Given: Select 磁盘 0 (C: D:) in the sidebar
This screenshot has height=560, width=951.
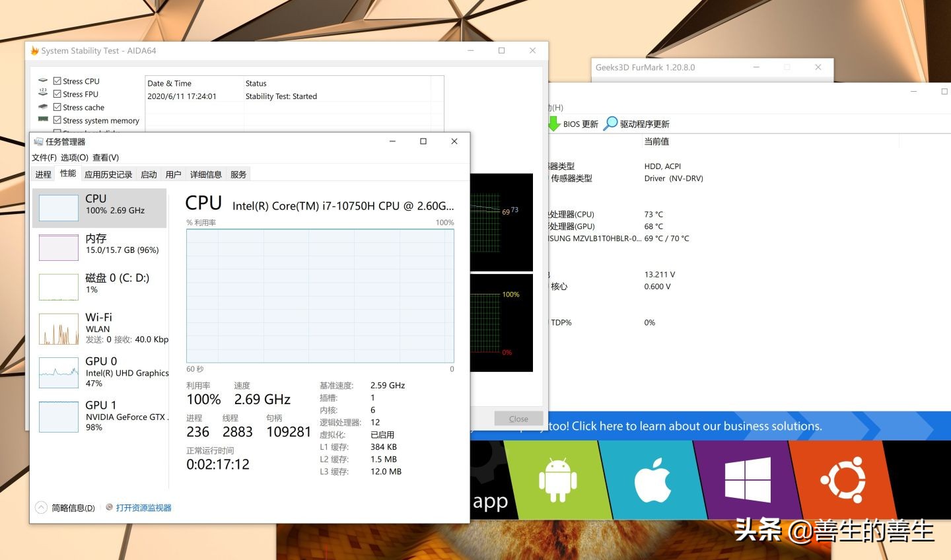Looking at the screenshot, I should click(100, 287).
